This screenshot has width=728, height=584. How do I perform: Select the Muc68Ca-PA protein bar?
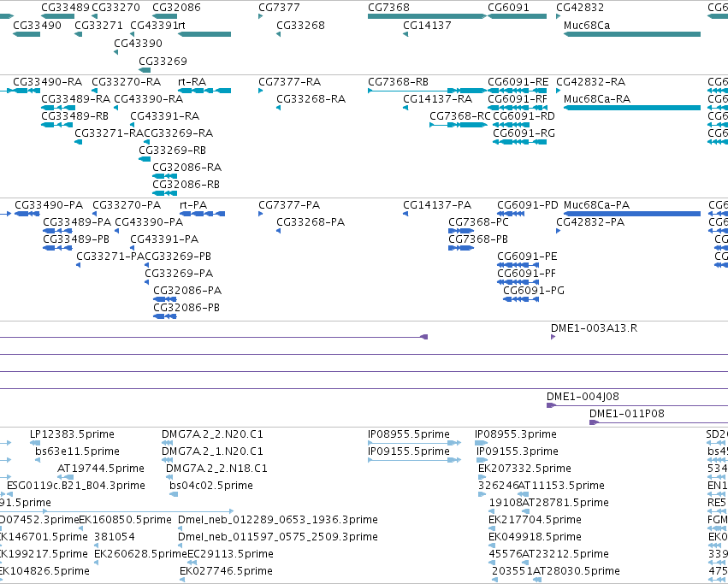click(x=632, y=214)
